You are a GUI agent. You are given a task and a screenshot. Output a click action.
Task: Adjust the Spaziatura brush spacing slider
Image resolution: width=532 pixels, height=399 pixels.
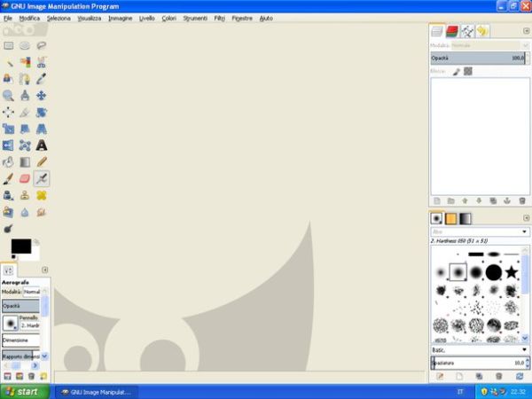pyautogui.click(x=478, y=363)
